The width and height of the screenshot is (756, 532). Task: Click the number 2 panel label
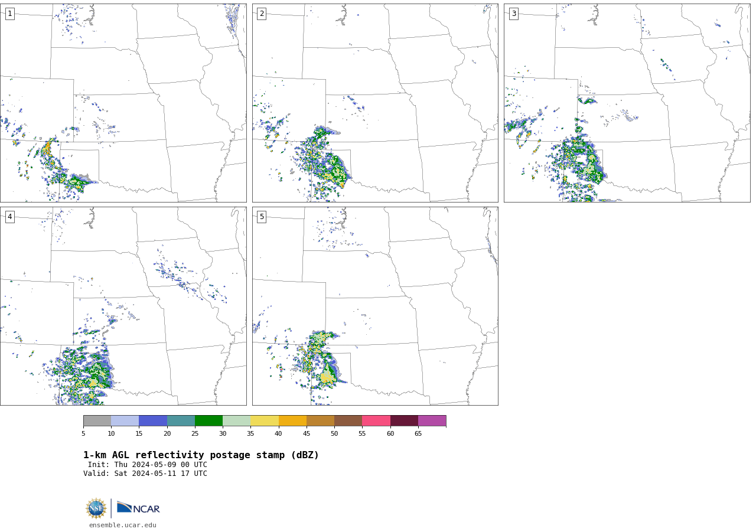coord(262,14)
